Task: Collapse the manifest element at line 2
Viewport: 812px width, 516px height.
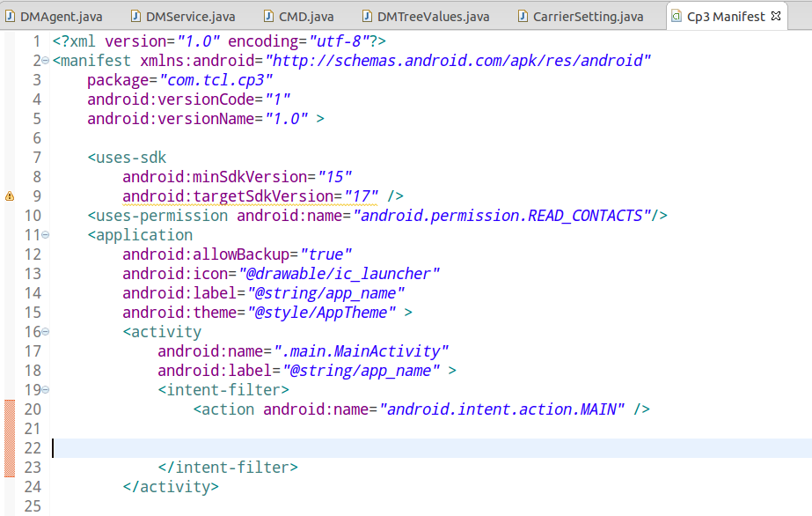Action: click(x=45, y=61)
